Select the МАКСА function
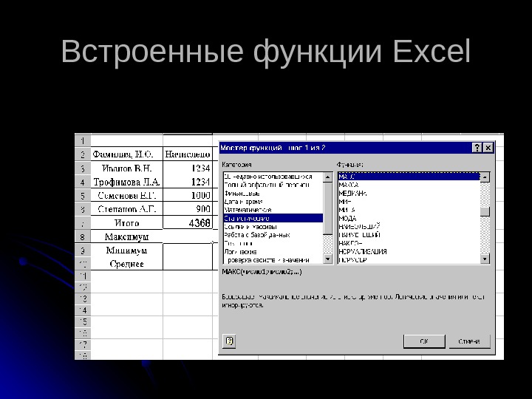532x399 pixels. tap(409, 185)
